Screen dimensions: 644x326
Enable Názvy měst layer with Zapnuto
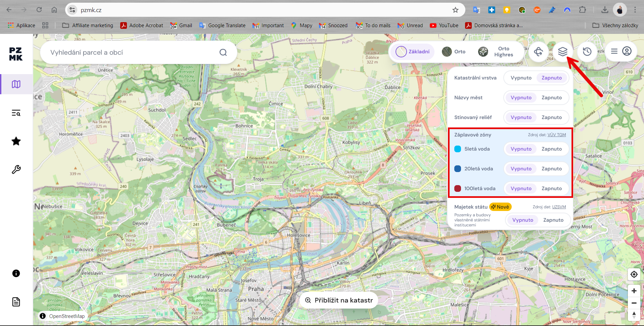(x=551, y=98)
